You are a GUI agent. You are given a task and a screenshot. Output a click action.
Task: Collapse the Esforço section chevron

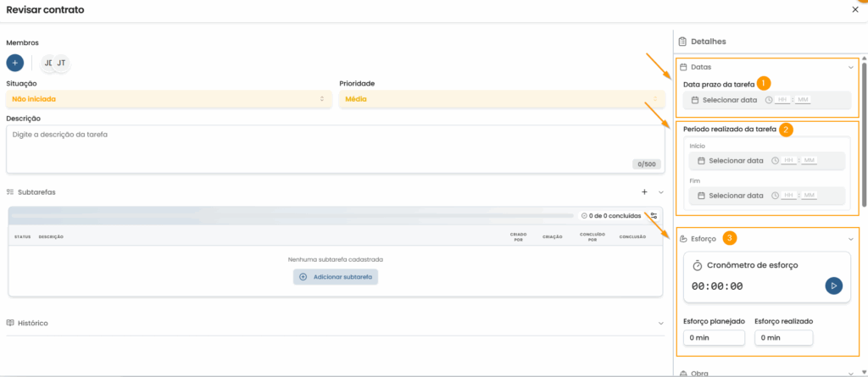coord(850,239)
